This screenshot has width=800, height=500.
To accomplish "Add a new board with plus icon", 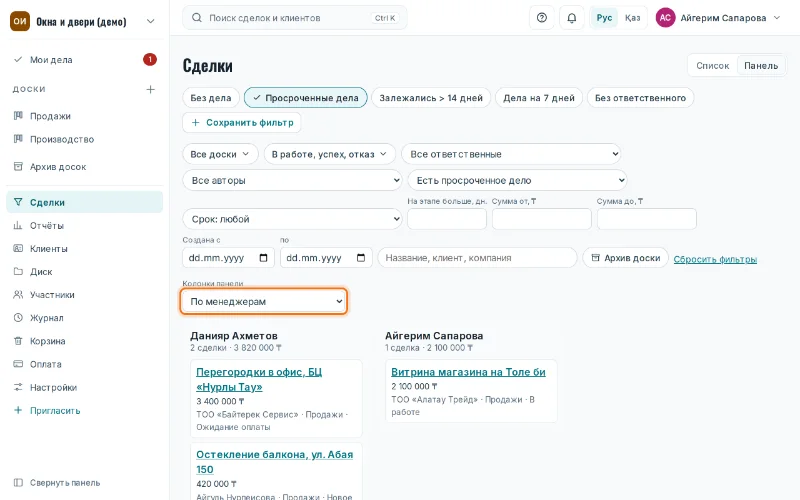I will (x=151, y=89).
